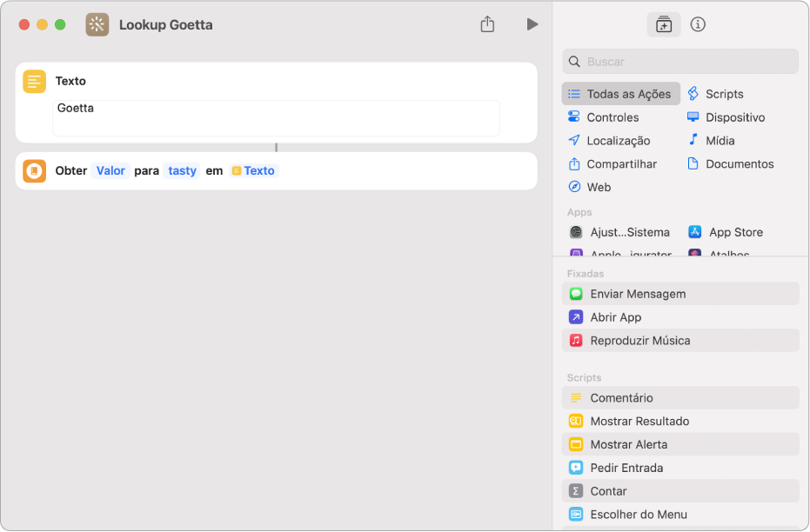
Task: Open the action library panel icon
Action: (663, 24)
